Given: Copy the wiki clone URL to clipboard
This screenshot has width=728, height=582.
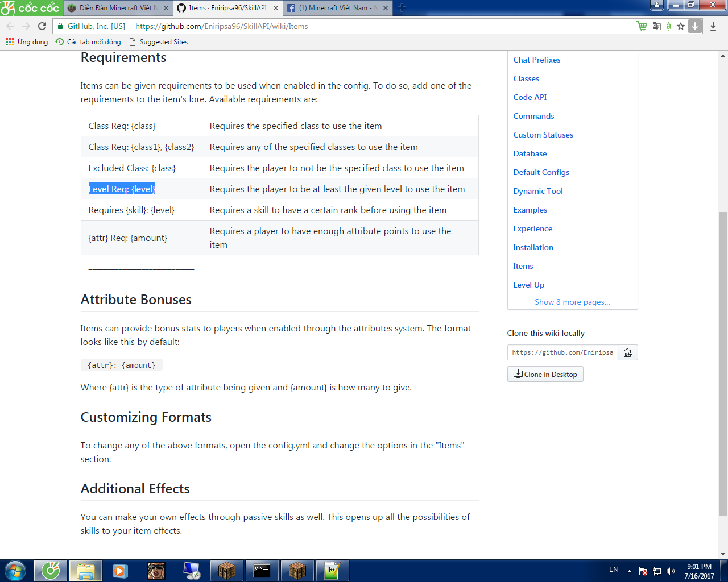Looking at the screenshot, I should tap(628, 352).
